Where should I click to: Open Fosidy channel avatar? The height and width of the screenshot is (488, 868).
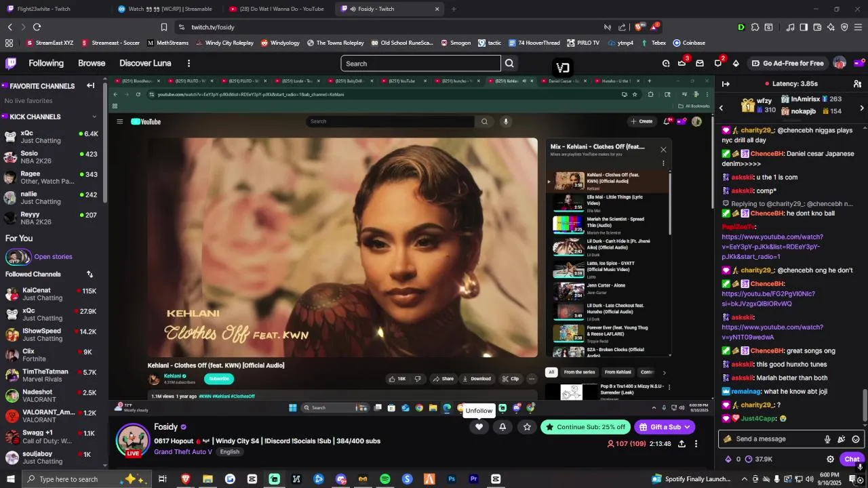pyautogui.click(x=133, y=441)
